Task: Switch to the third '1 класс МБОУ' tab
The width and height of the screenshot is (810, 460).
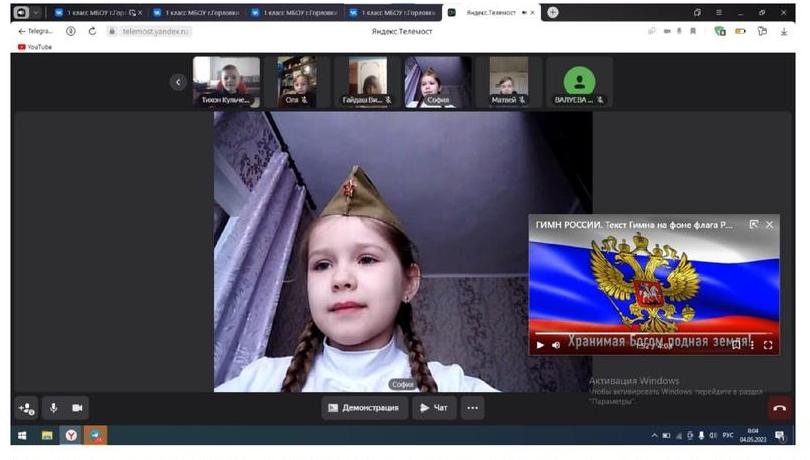Action: tap(294, 12)
